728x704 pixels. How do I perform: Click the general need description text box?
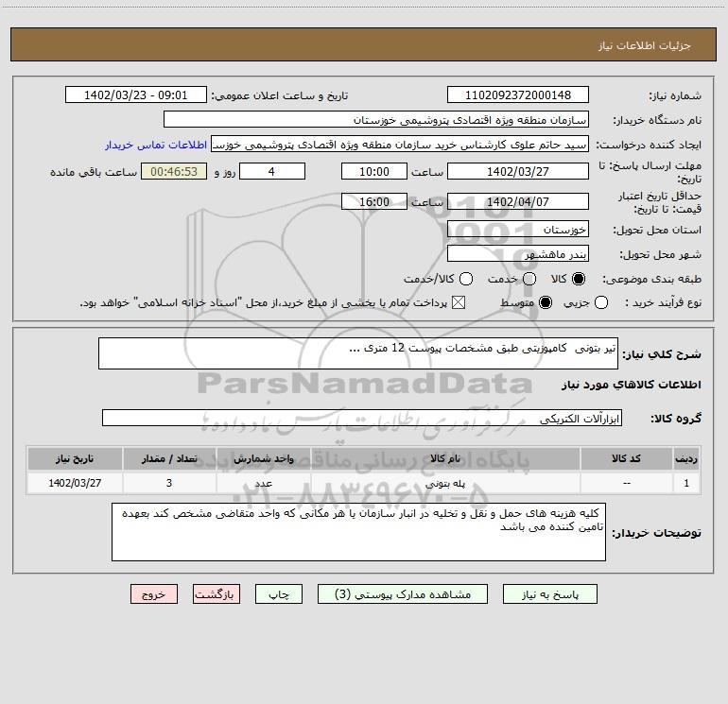358,353
